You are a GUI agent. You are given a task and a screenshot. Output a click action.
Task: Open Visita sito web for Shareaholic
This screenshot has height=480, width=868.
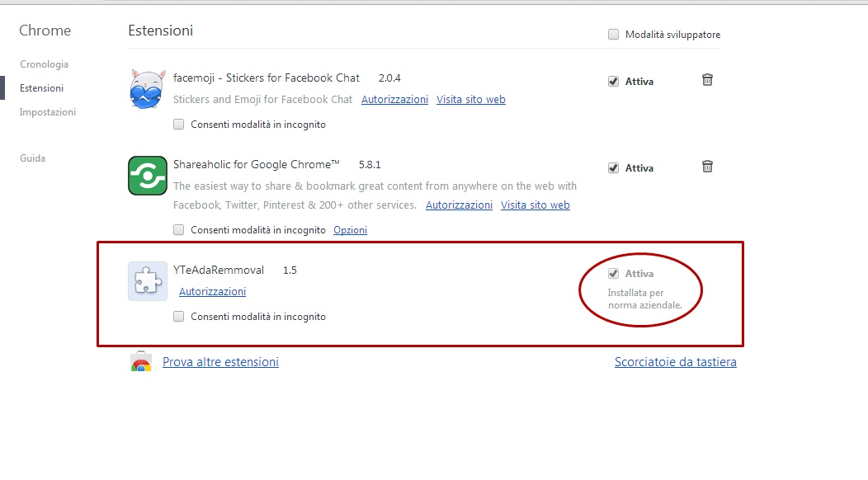tap(535, 205)
